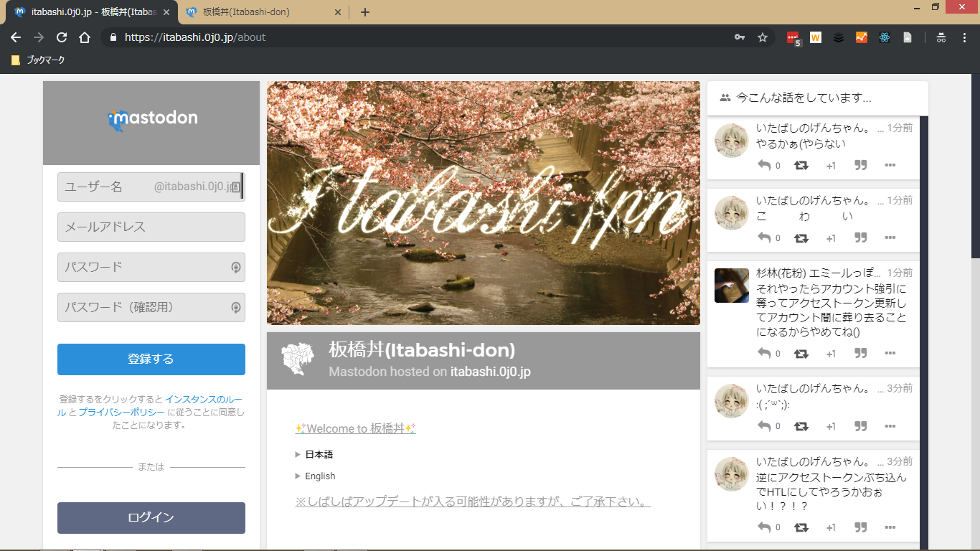980x551 pixels.
Task: Reload the page using the refresh icon
Action: pos(62,37)
